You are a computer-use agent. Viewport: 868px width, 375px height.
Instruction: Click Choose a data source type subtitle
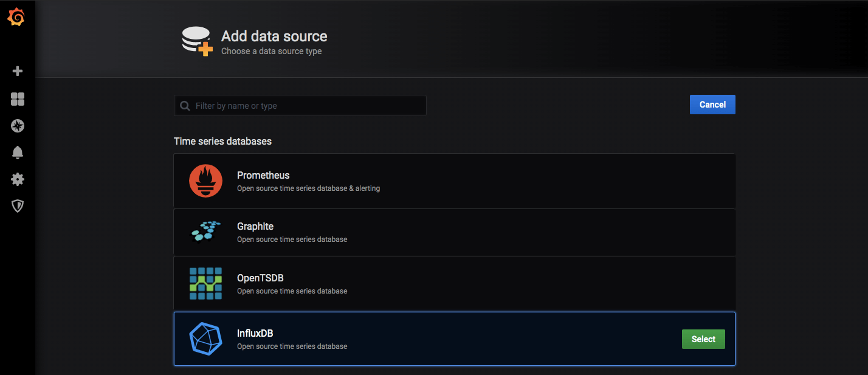(x=271, y=51)
